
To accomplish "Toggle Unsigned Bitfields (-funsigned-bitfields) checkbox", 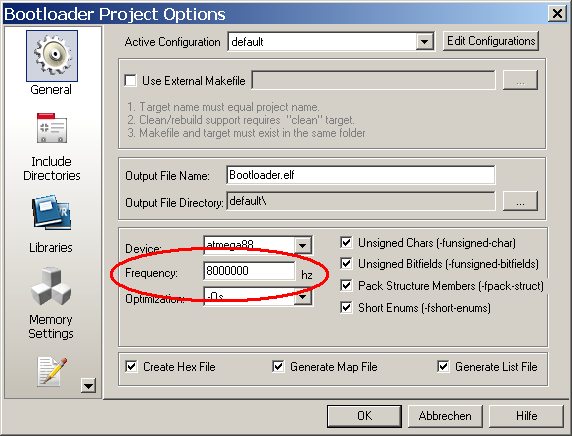I will (346, 263).
